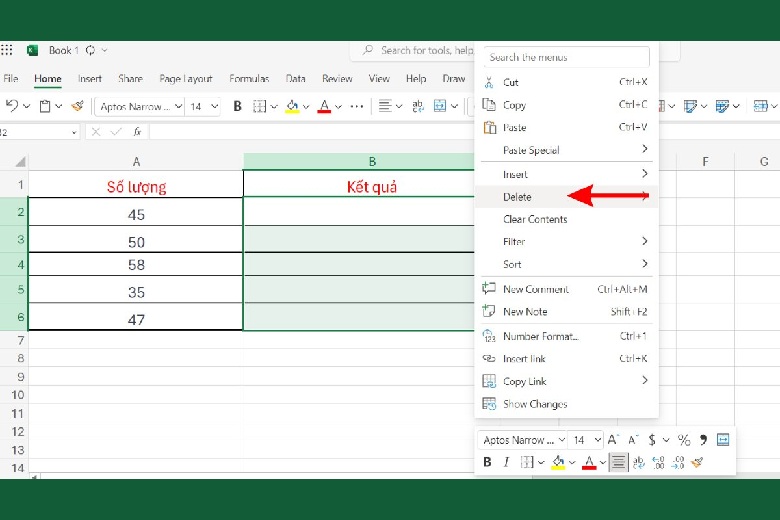Expand the ribbon fill color dropdown arrow
This screenshot has height=520, width=780.
[x=306, y=106]
